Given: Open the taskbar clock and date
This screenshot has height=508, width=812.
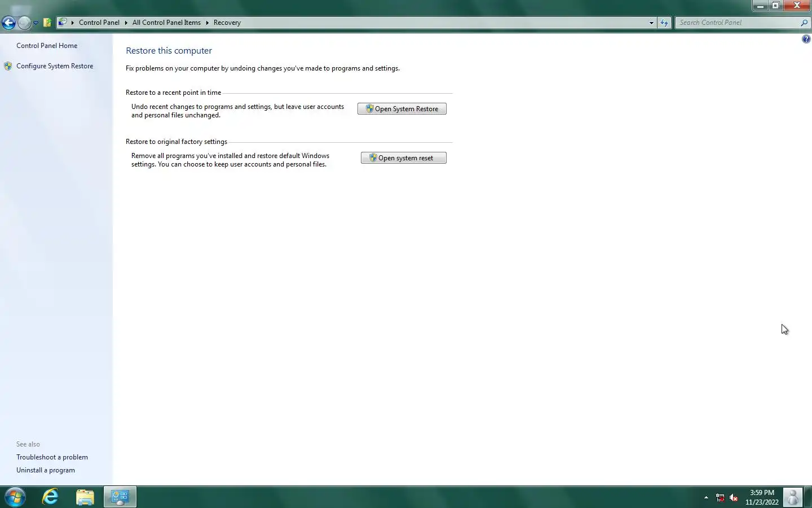Looking at the screenshot, I should pos(762,497).
